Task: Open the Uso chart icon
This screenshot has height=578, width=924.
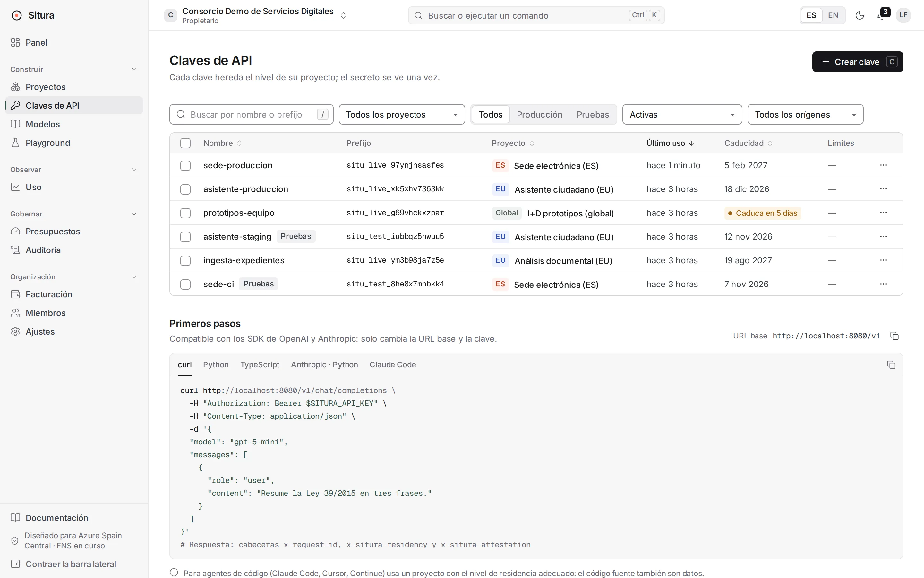Action: click(15, 187)
